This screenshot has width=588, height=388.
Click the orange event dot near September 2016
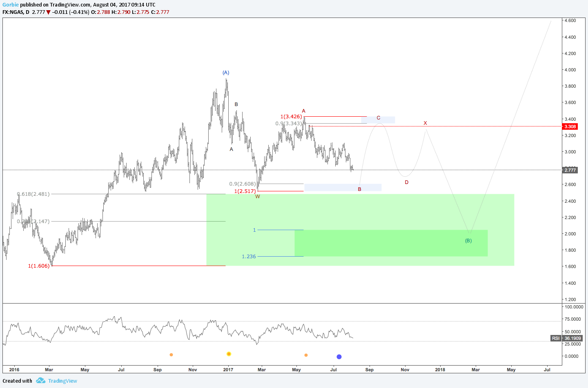click(171, 355)
